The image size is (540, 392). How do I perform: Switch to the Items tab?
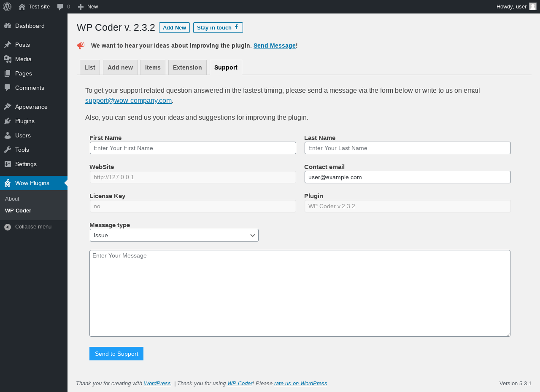point(153,67)
